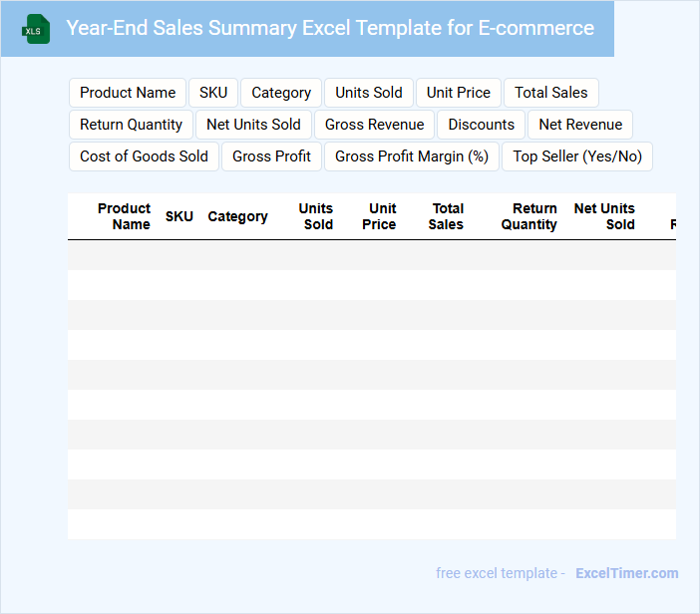Click the Discounts tag chip
700x614 pixels.
[x=482, y=125]
